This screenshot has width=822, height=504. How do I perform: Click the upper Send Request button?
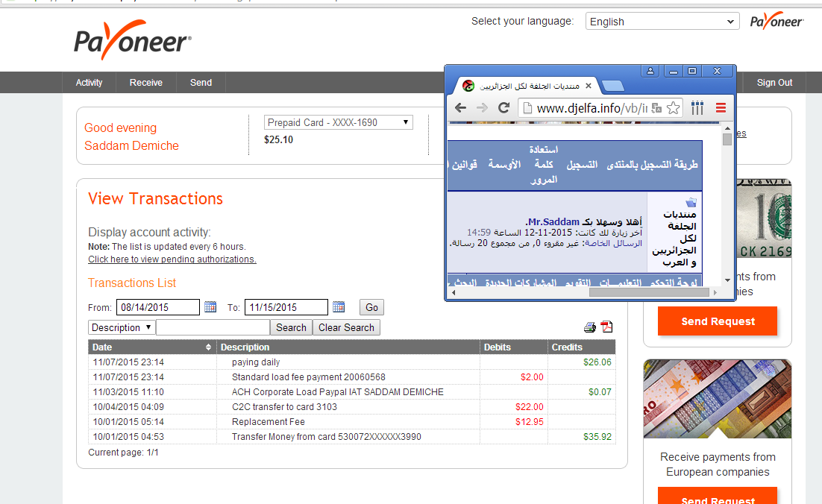click(718, 321)
